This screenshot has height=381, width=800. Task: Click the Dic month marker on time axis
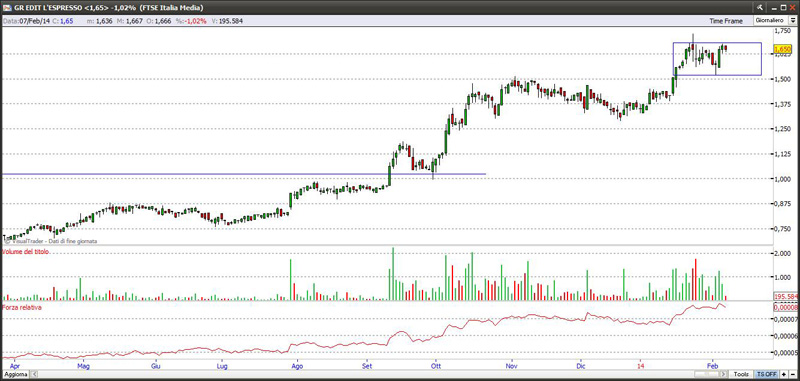point(580,366)
